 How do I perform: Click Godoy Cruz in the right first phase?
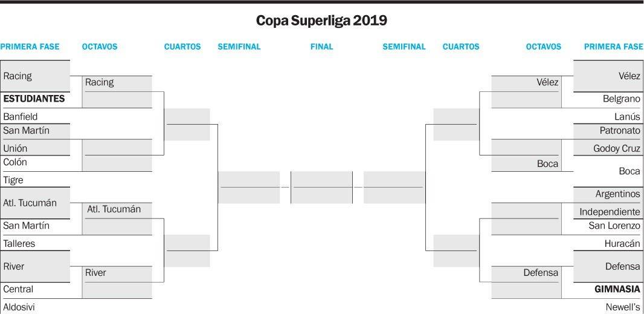(x=616, y=149)
